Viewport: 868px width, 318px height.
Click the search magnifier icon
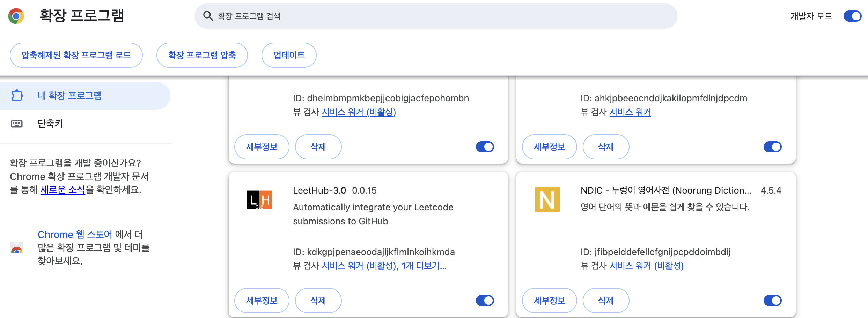208,16
